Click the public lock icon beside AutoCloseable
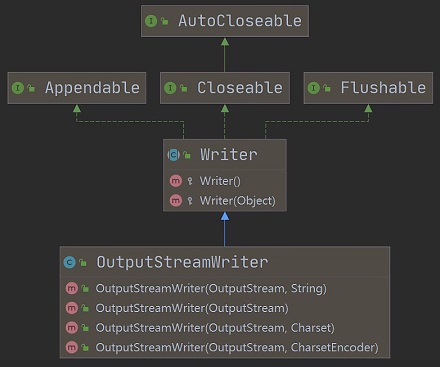The height and width of the screenshot is (367, 440). pos(165,21)
